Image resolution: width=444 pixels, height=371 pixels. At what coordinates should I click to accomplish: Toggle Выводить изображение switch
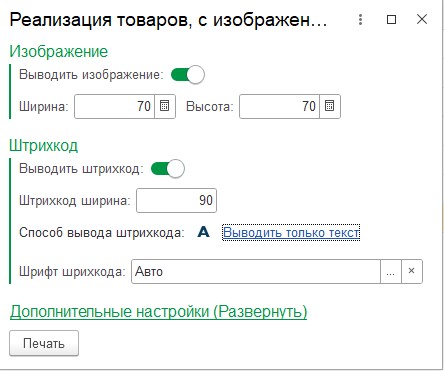(188, 75)
